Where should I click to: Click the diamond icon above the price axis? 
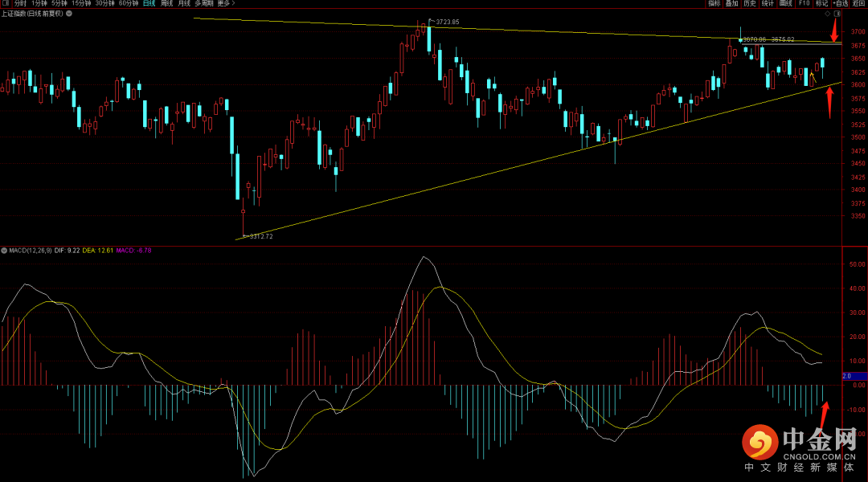(x=825, y=14)
